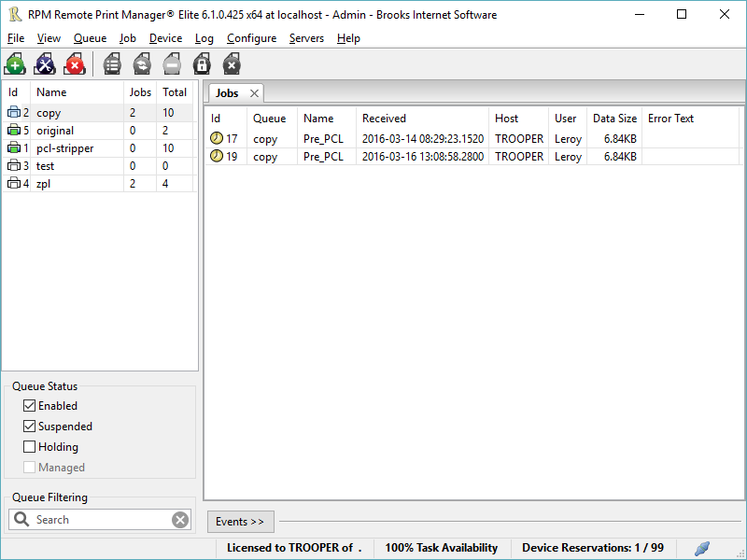Clear the queue search field with the X
This screenshot has width=747, height=560.
click(179, 519)
